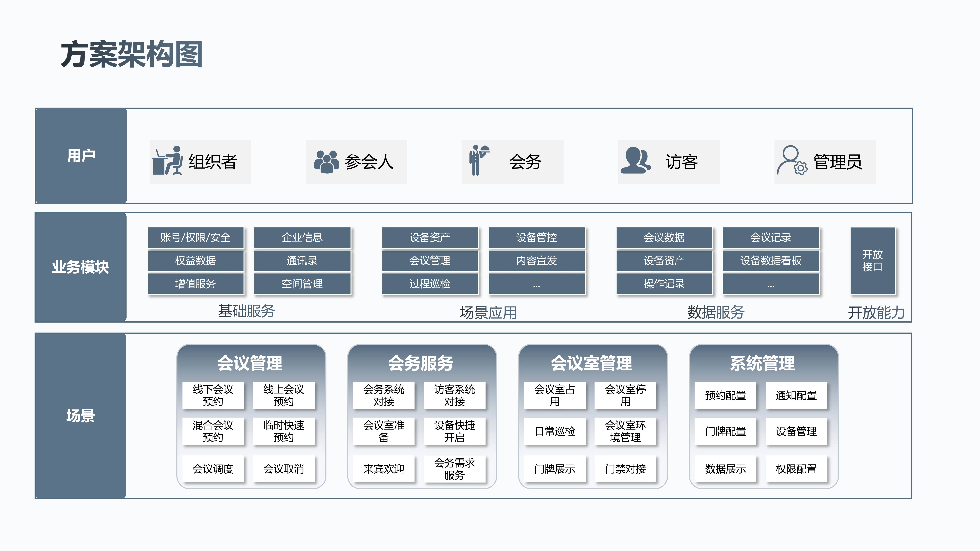Select the 会务系统对接 card

pos(384,396)
